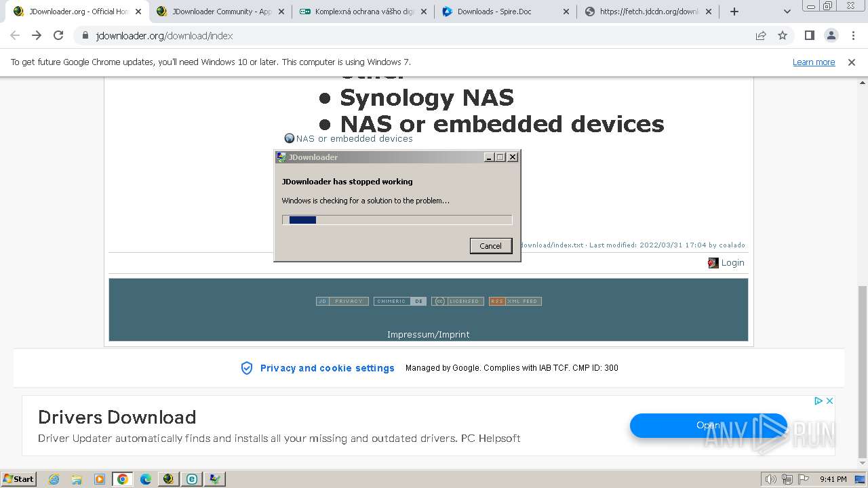
Task: Open the ESET taskbar item
Action: (x=192, y=479)
